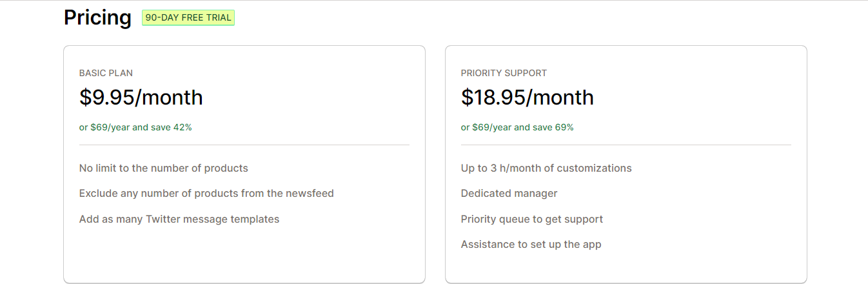This screenshot has width=868, height=284.
Task: Click the divider line in Basic Plan card
Action: click(x=244, y=145)
